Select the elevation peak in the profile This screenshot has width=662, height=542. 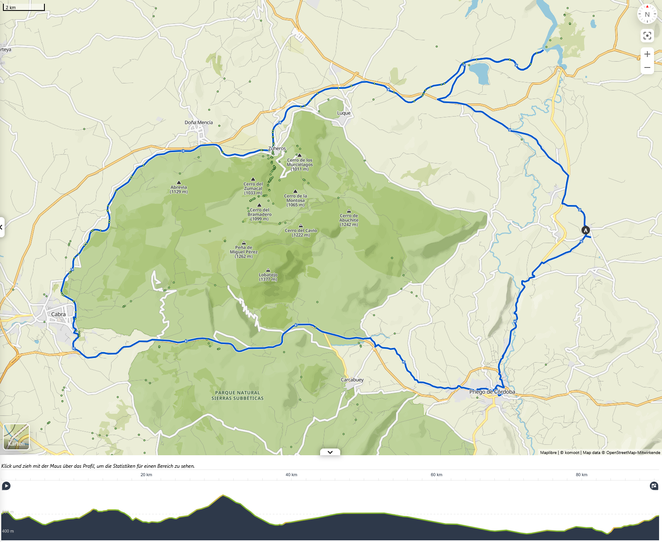click(223, 496)
